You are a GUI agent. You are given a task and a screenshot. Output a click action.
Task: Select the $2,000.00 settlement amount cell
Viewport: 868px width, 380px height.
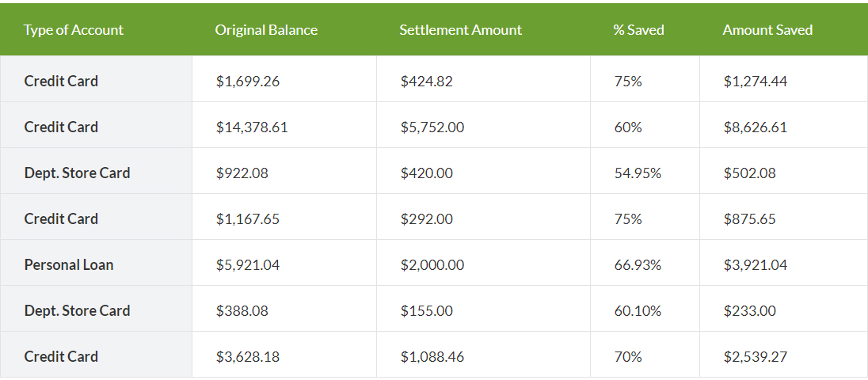click(432, 264)
